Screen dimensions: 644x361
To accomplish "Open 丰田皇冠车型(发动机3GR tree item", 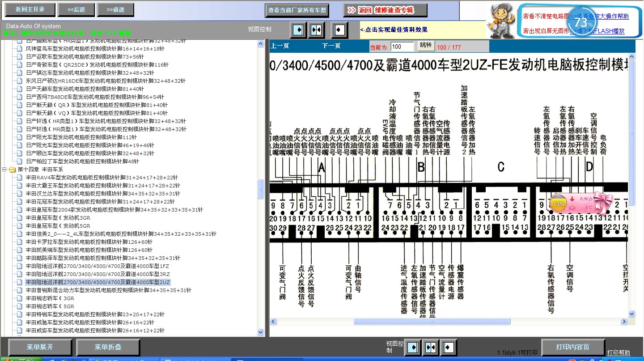I will (x=58, y=218).
